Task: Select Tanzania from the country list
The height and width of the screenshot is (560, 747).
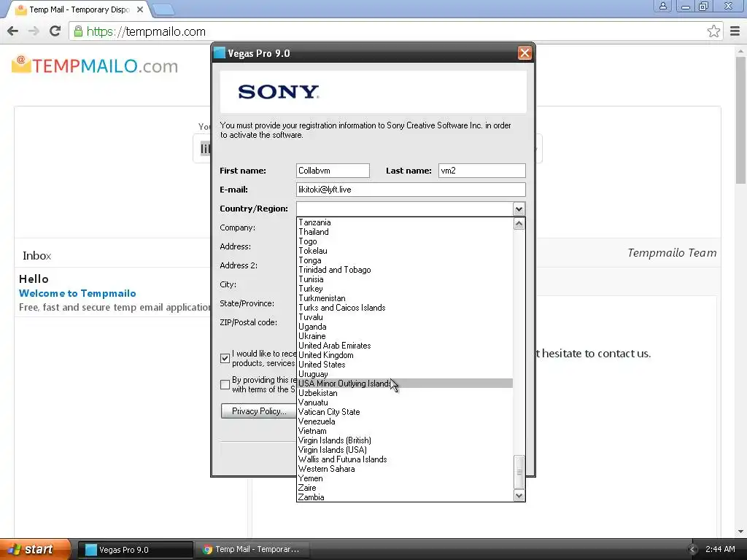Action: [404, 222]
